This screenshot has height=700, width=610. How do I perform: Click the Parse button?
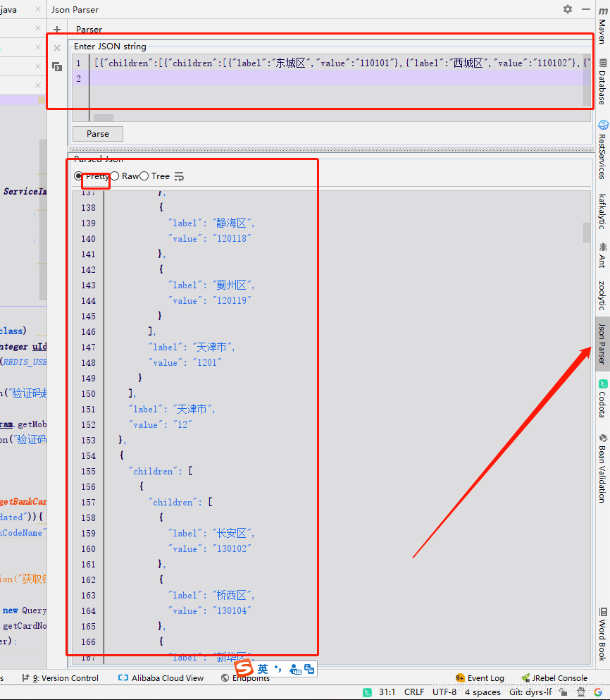[98, 133]
